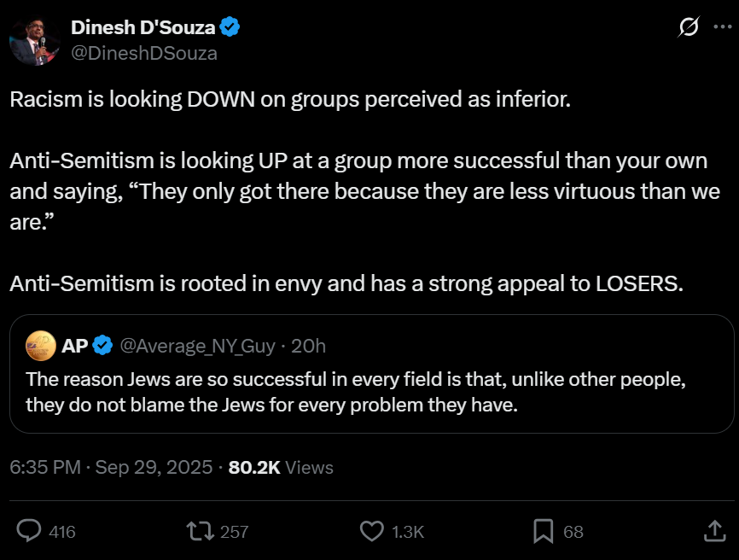Open the quoted post's 20h timestamp

tap(308, 346)
